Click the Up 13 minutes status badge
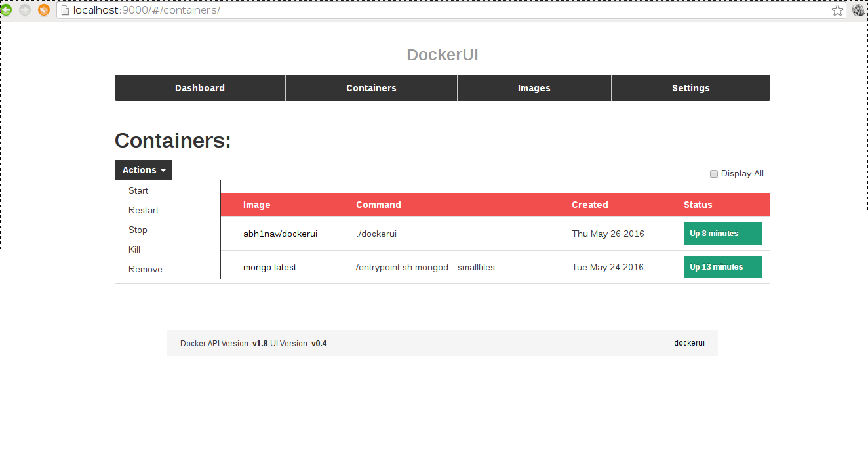868x450 pixels. coord(722,267)
